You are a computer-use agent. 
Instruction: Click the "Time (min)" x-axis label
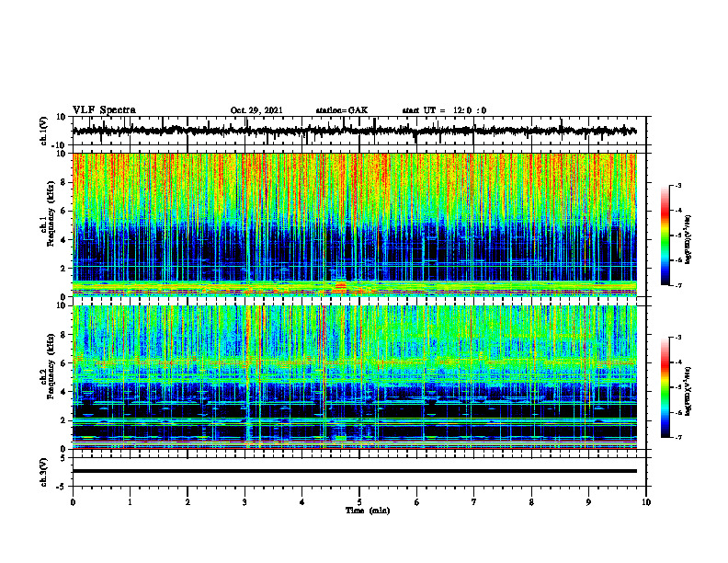[x=368, y=511]
